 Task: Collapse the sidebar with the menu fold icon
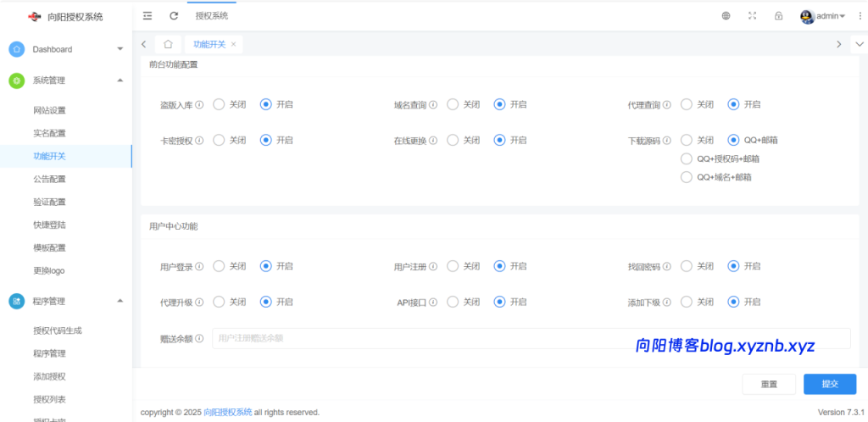pos(147,15)
